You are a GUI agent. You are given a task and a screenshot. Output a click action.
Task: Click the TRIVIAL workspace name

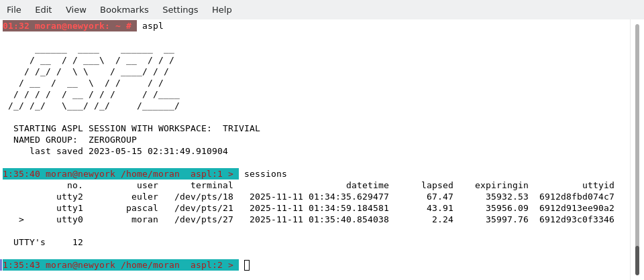click(241, 129)
